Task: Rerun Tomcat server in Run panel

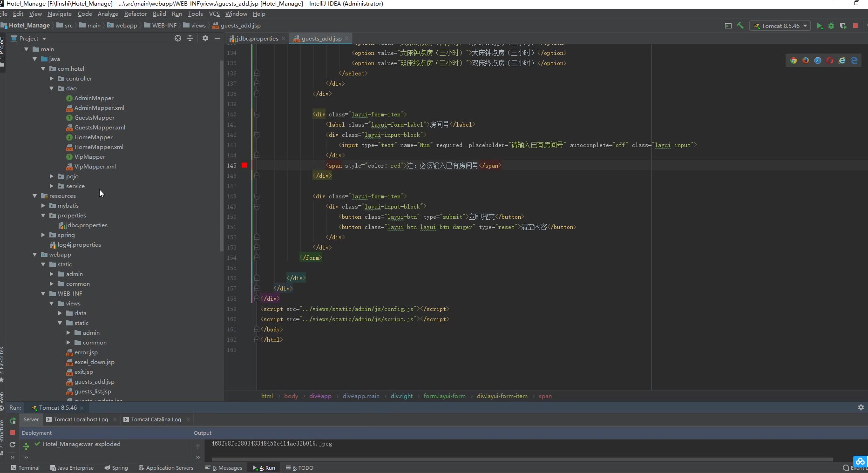Action: coord(13,420)
